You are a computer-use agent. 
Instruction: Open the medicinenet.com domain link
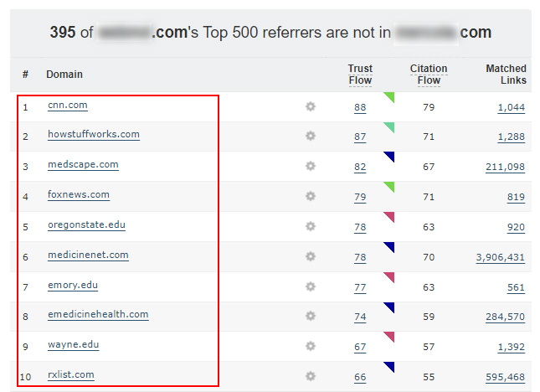click(x=88, y=255)
